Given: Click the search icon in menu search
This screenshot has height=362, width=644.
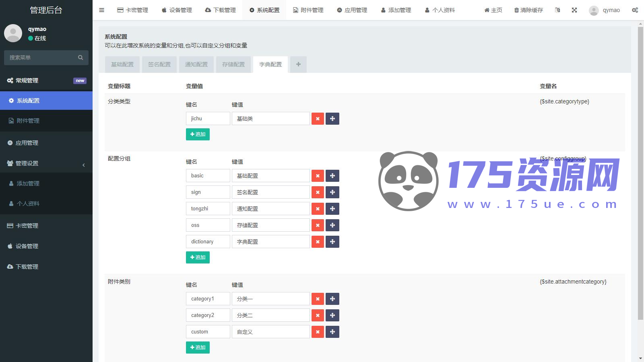Looking at the screenshot, I should (x=80, y=58).
